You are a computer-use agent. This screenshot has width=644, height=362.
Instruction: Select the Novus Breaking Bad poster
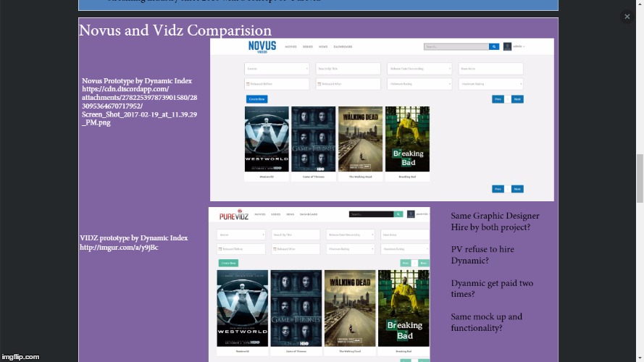coord(407,139)
